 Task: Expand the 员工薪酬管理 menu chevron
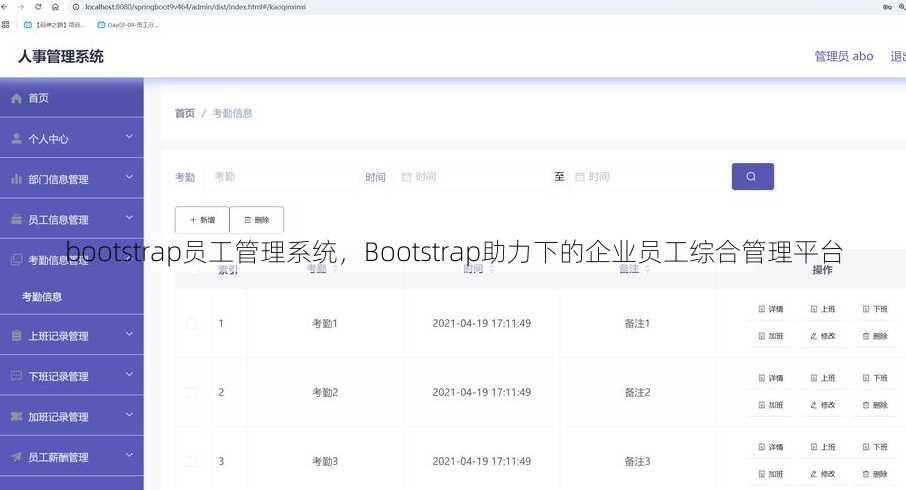pyautogui.click(x=129, y=455)
